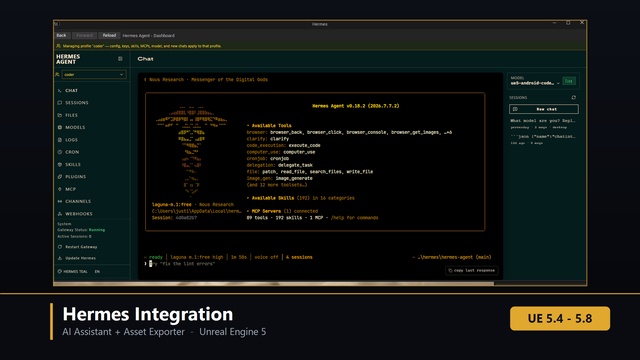Click the New chat button
This screenshot has height=360, width=640.
point(544,109)
